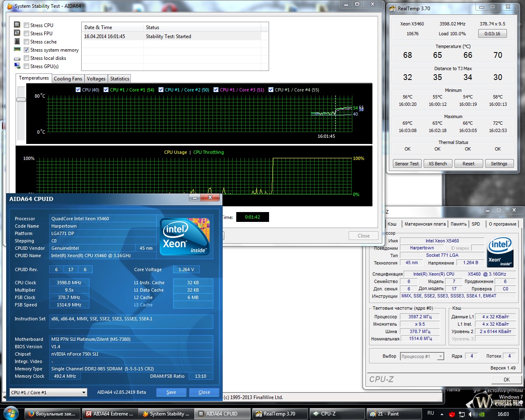Click the taskbar clock showing 16:03
The height and width of the screenshot is (420, 525).
tap(503, 414)
